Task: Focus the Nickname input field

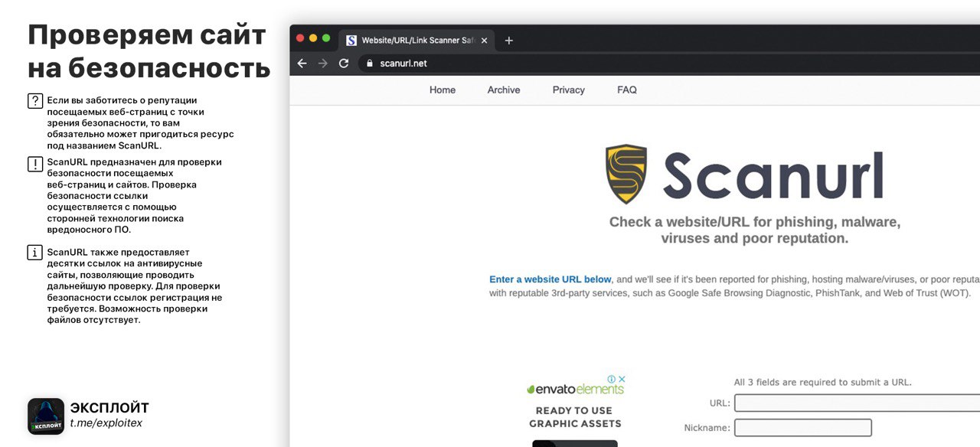Action: [x=803, y=428]
